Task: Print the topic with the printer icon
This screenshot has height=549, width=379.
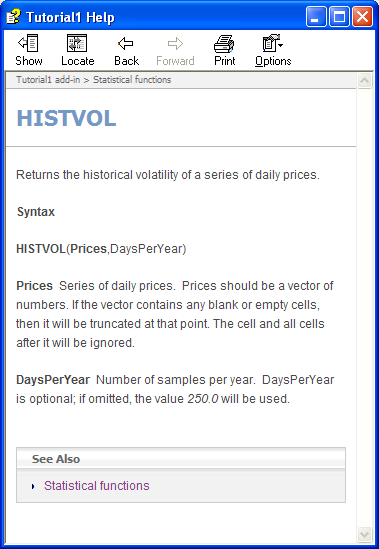Action: tap(224, 43)
